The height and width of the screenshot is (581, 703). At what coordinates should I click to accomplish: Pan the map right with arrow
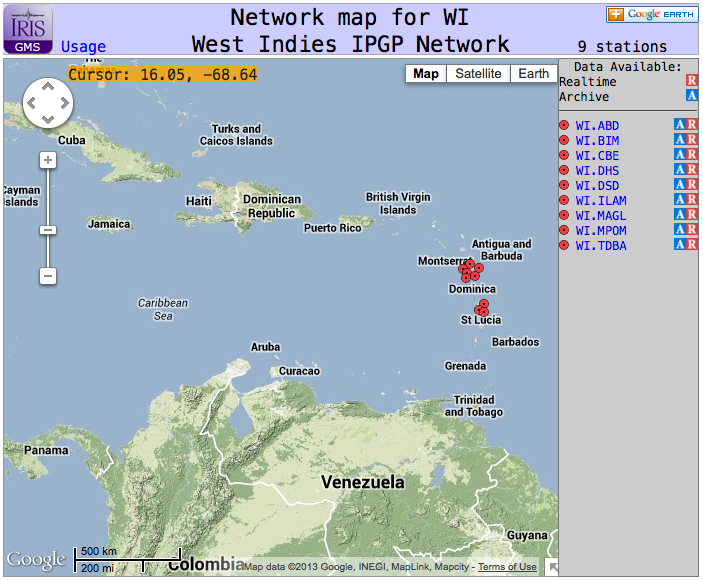point(65,103)
